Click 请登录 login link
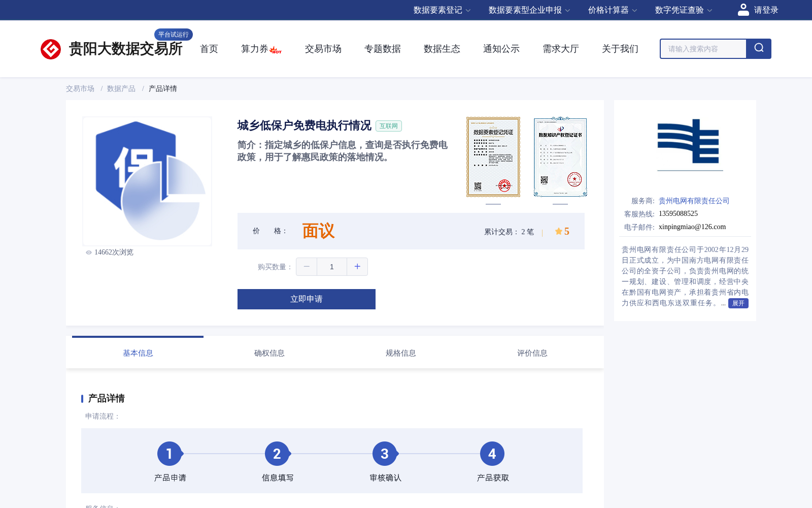Screen dimensions: 812x508 click(x=766, y=10)
